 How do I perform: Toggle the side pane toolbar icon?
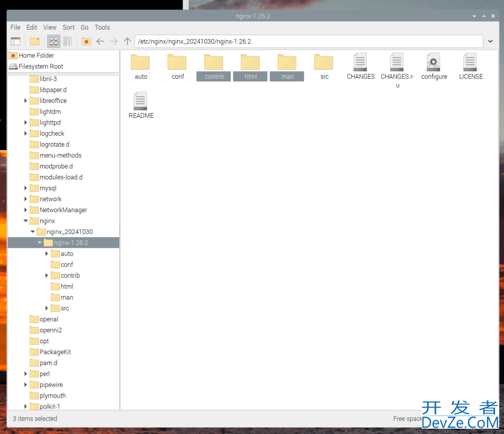tap(15, 41)
